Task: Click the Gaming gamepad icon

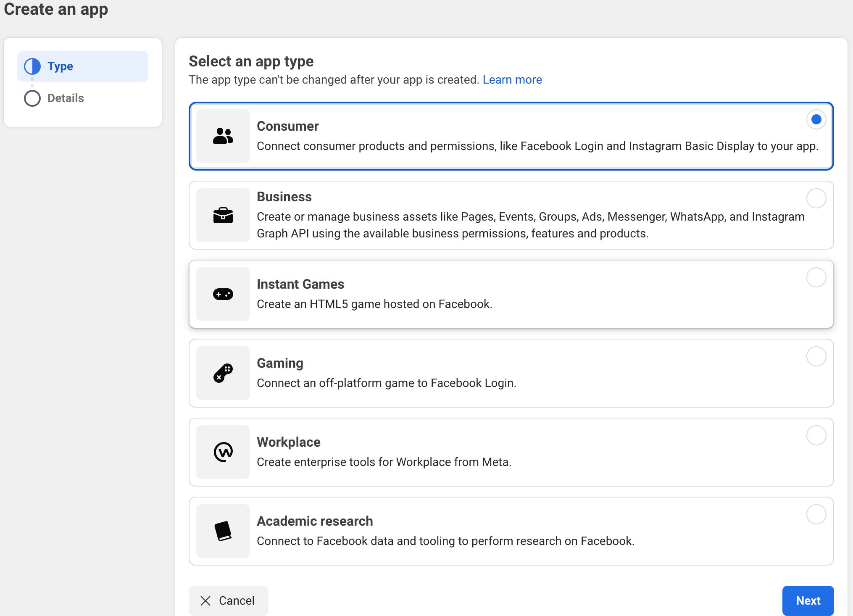Action: click(x=223, y=373)
